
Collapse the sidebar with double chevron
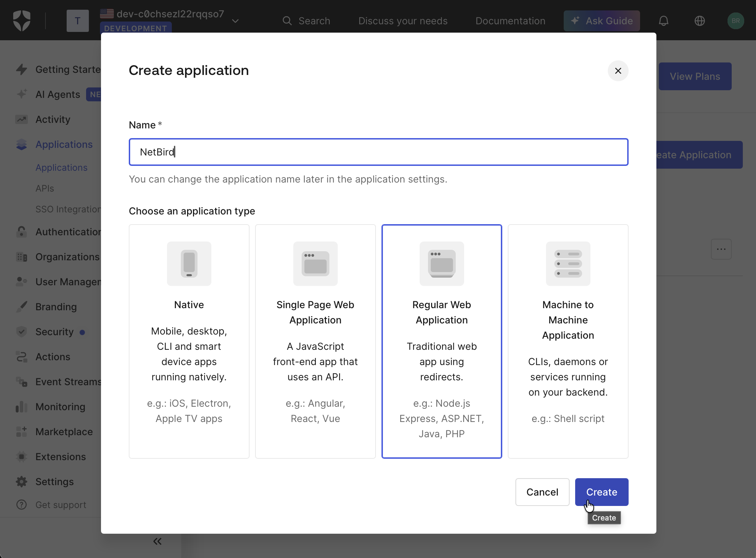click(x=157, y=541)
